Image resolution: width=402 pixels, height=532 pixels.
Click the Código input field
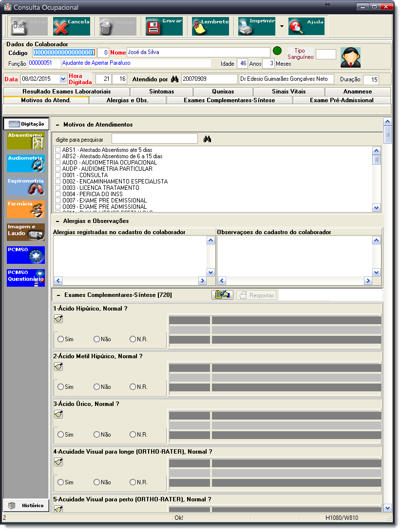tap(64, 53)
